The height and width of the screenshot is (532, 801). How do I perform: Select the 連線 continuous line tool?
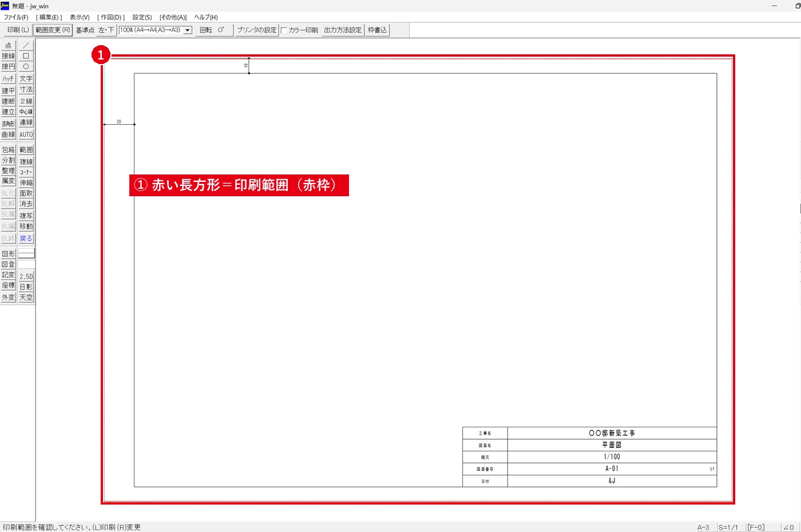click(26, 123)
